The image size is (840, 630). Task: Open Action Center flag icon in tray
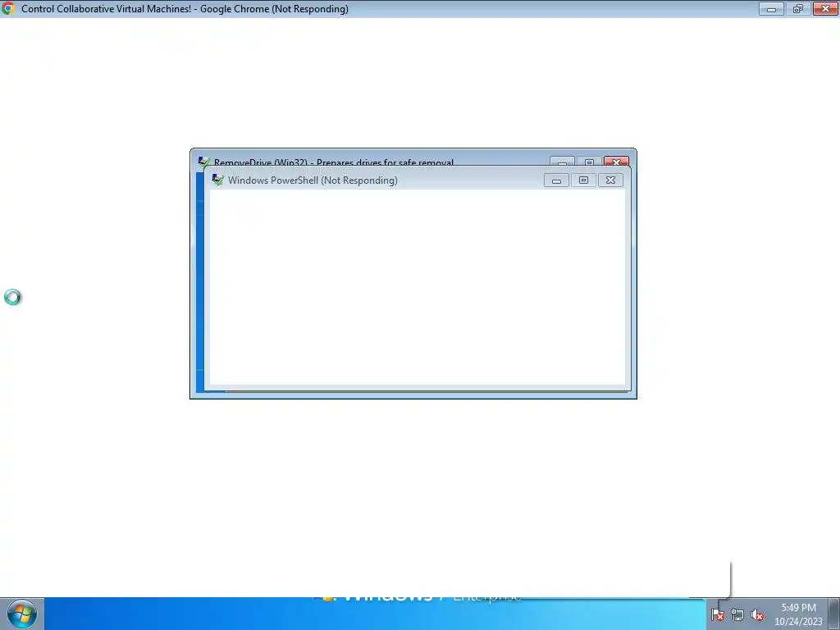pyautogui.click(x=717, y=614)
